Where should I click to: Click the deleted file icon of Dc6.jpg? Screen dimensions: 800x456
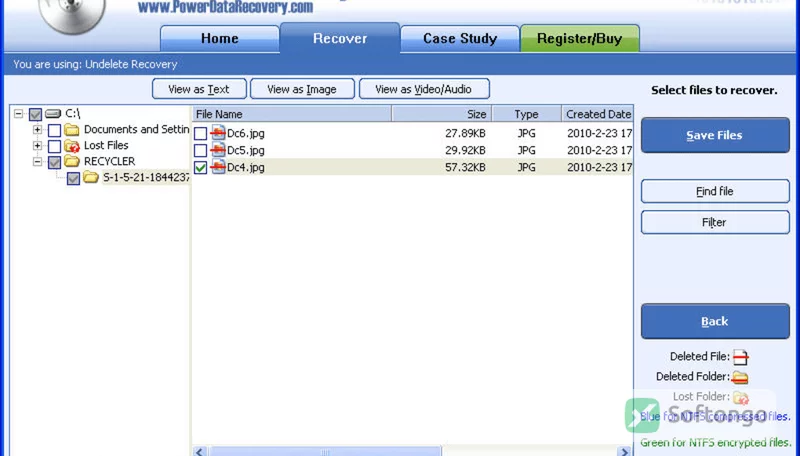coord(218,133)
